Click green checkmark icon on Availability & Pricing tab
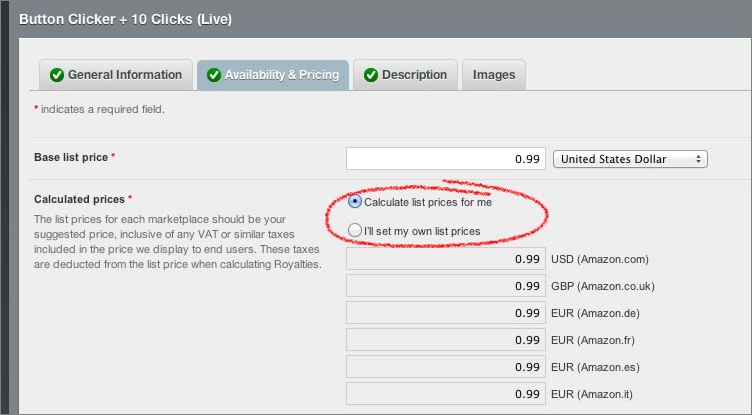Screen dimensions: 752x415 213,75
